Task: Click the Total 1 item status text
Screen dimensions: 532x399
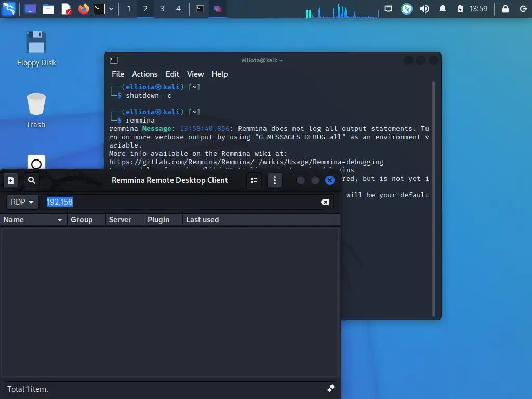Action: [x=28, y=389]
